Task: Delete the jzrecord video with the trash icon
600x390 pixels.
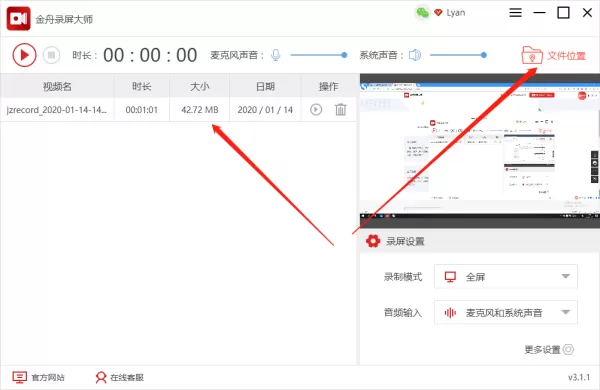Action: tap(341, 110)
